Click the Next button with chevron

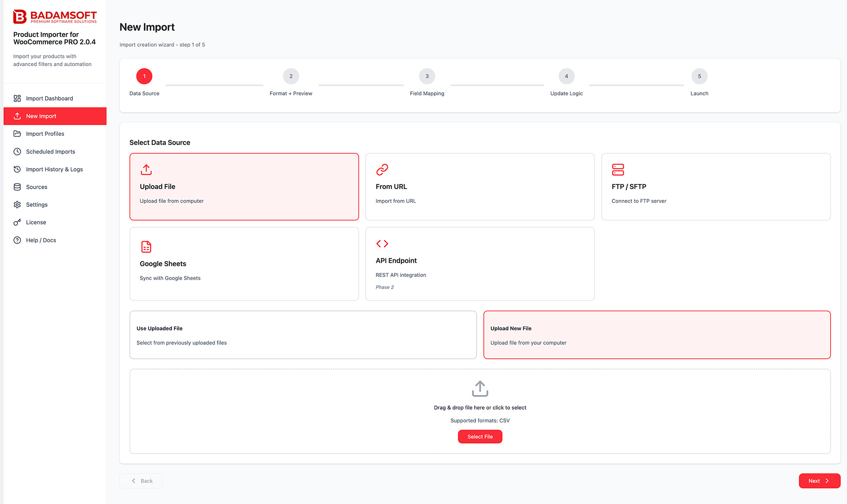click(819, 481)
